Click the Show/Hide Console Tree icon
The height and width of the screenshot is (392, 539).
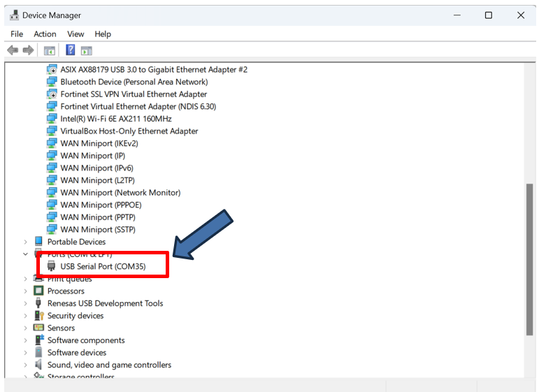[49, 50]
